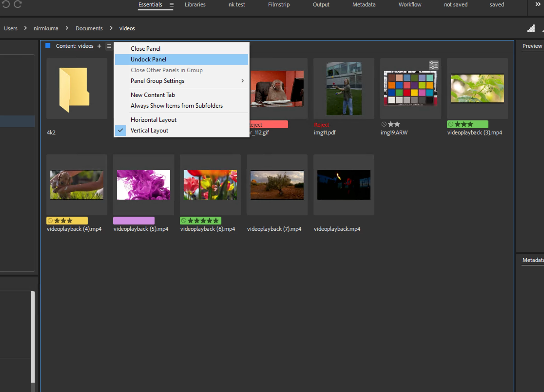544x392 pixels.
Task: Expand chevron after Documents in breadcrumb
Action: click(x=111, y=28)
